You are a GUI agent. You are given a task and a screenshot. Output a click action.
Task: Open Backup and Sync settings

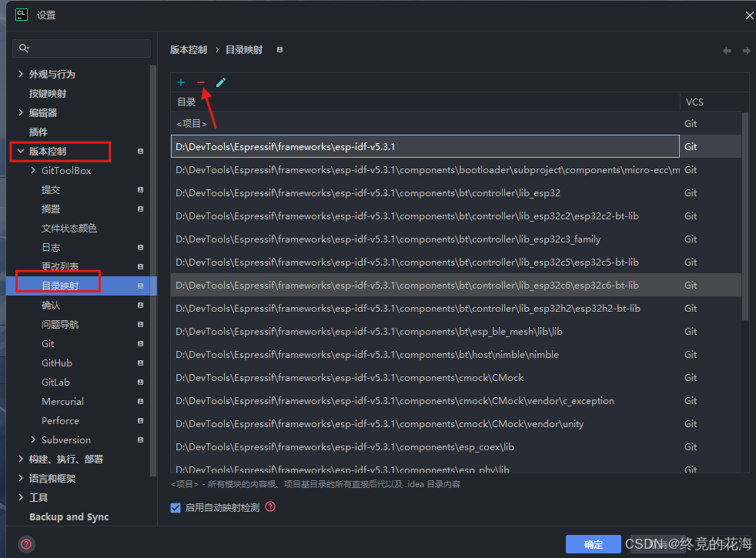point(69,517)
